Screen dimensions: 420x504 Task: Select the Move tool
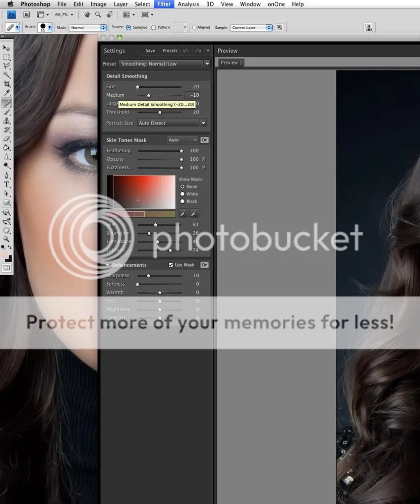[7, 48]
